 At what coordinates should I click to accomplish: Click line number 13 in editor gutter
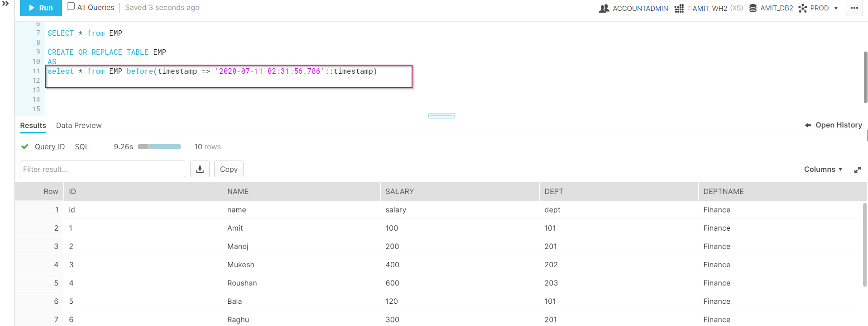point(36,90)
